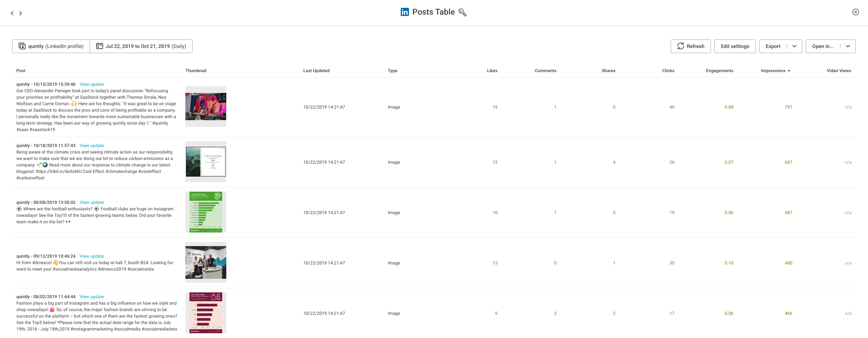868x338 pixels.
Task: Sort the table by the Engagements column
Action: coord(719,70)
